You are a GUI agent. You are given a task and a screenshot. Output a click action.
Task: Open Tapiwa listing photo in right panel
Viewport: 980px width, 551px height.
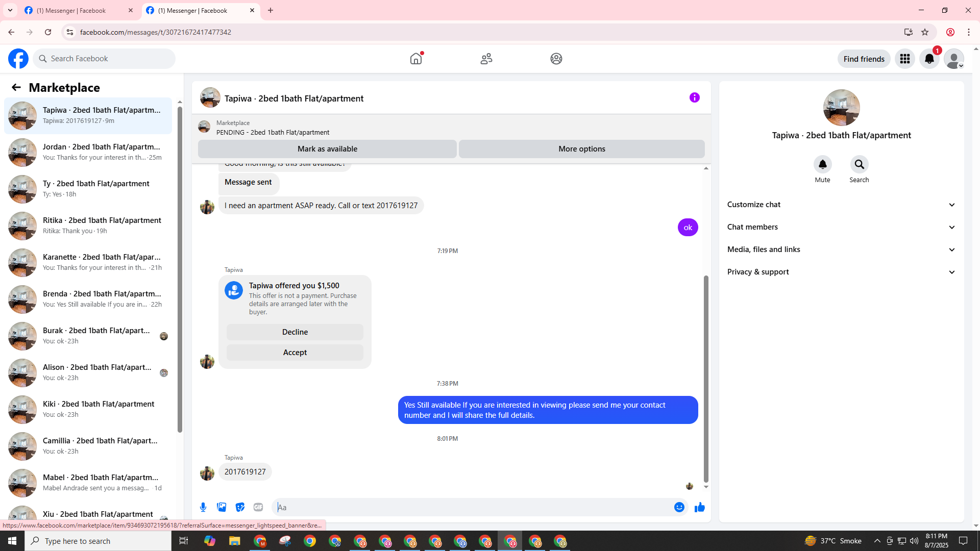[841, 108]
